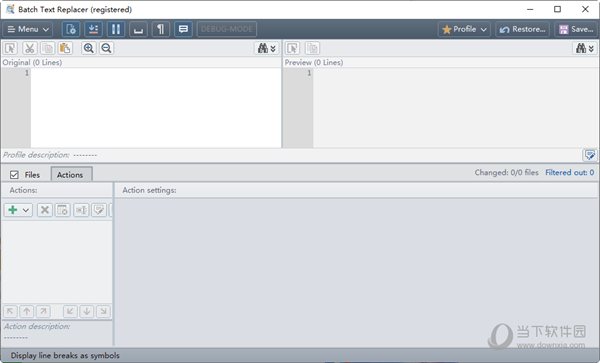Expand the binoculars search in the Original pane
Viewport: 600px width, 363px height.
(267, 48)
